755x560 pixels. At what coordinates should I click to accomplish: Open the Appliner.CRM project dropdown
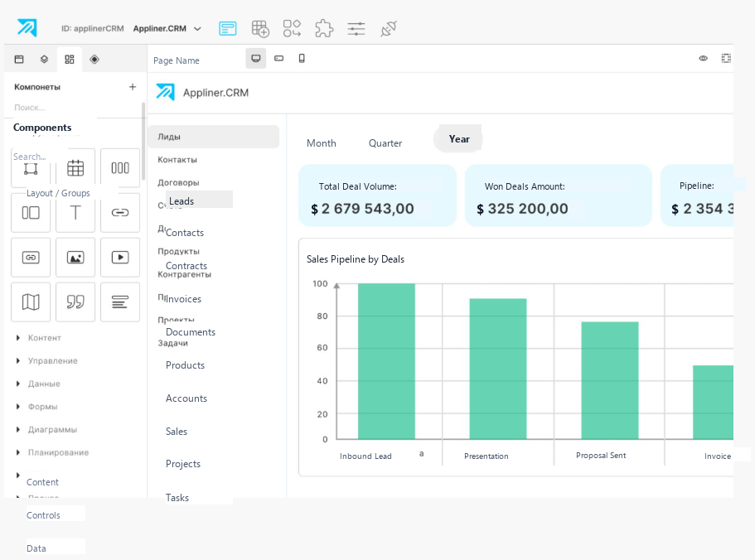coord(167,29)
